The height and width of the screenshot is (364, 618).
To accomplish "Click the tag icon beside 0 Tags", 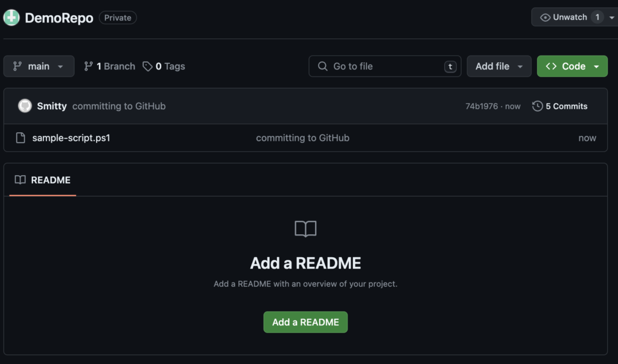I will click(x=147, y=66).
